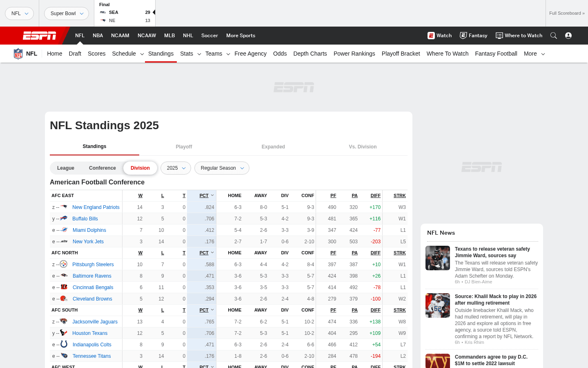The width and height of the screenshot is (588, 368).
Task: Expand the Super Bowl selector dropdown
Action: point(67,13)
